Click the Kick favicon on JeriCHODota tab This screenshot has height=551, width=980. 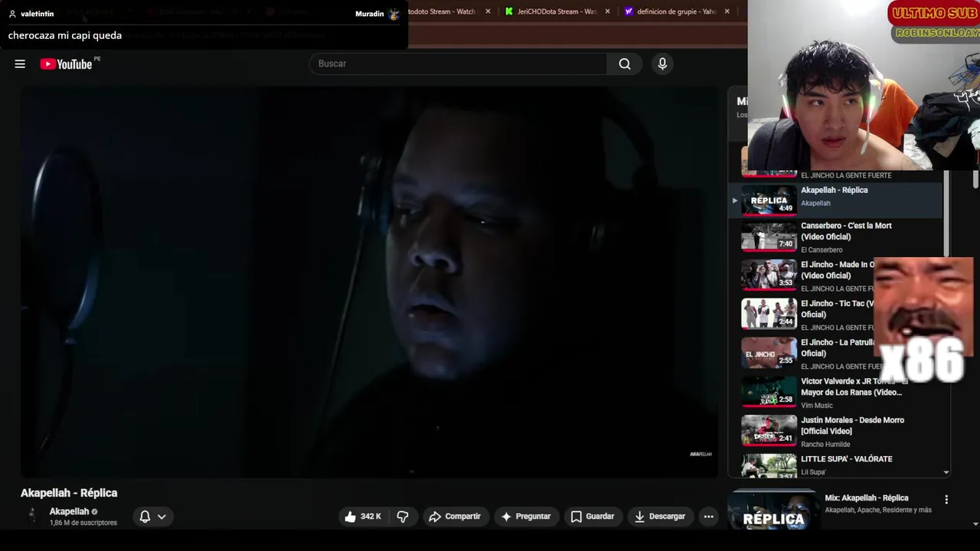(x=508, y=11)
